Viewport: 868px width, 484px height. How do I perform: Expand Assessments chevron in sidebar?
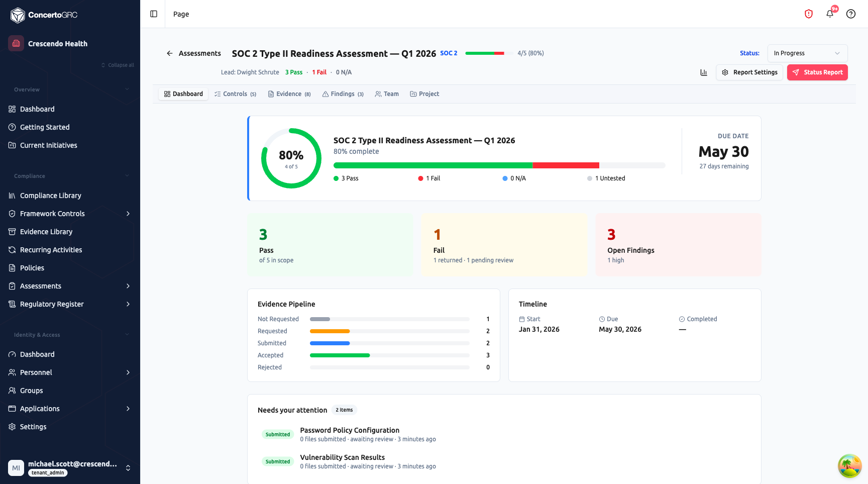click(128, 286)
